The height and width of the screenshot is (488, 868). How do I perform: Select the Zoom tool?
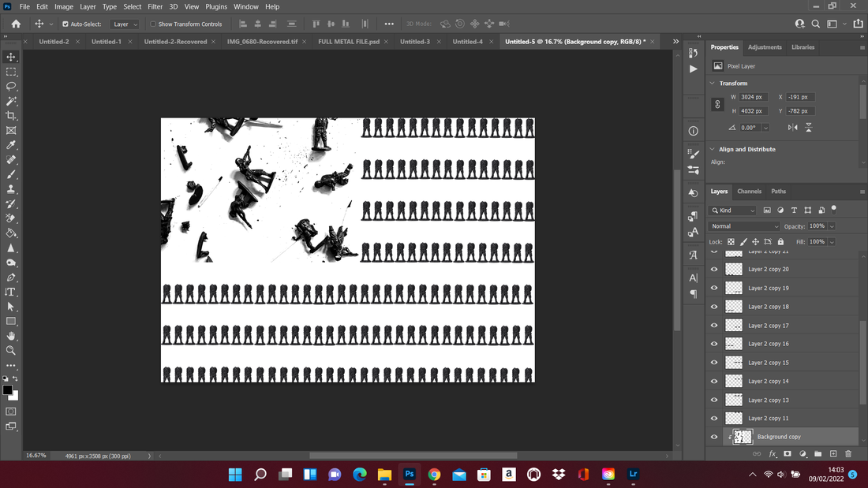(10, 350)
